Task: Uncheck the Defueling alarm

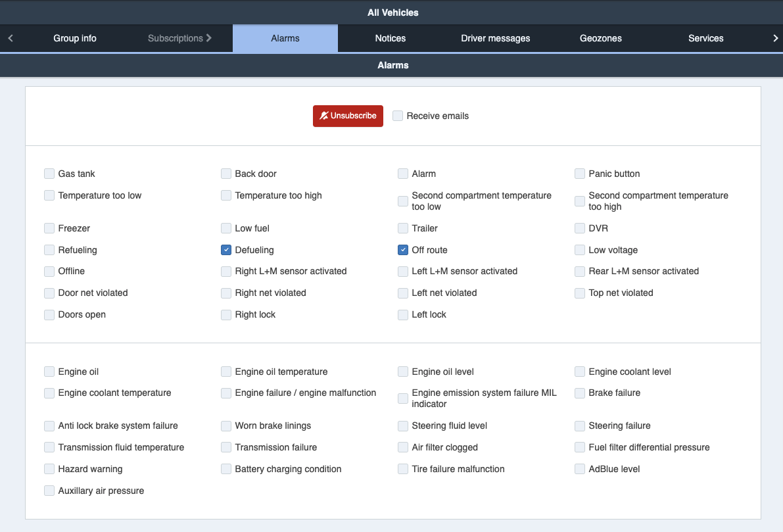Action: [226, 250]
